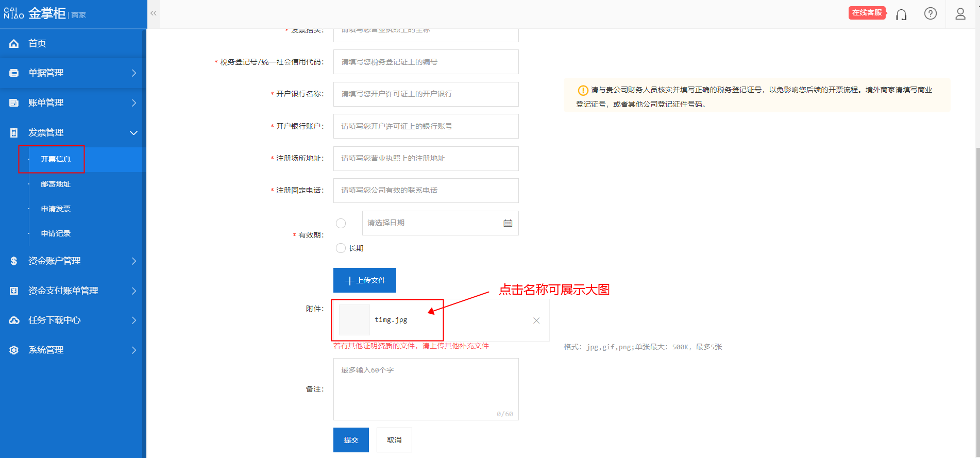Image resolution: width=980 pixels, height=458 pixels.
Task: Click the 首页 home icon
Action: tap(14, 44)
